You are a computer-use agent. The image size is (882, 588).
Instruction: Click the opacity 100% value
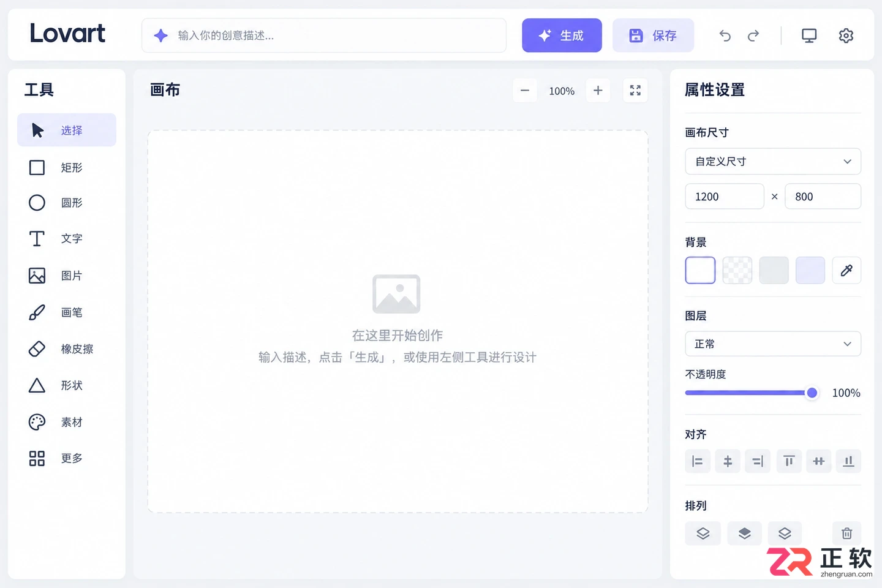pos(846,393)
